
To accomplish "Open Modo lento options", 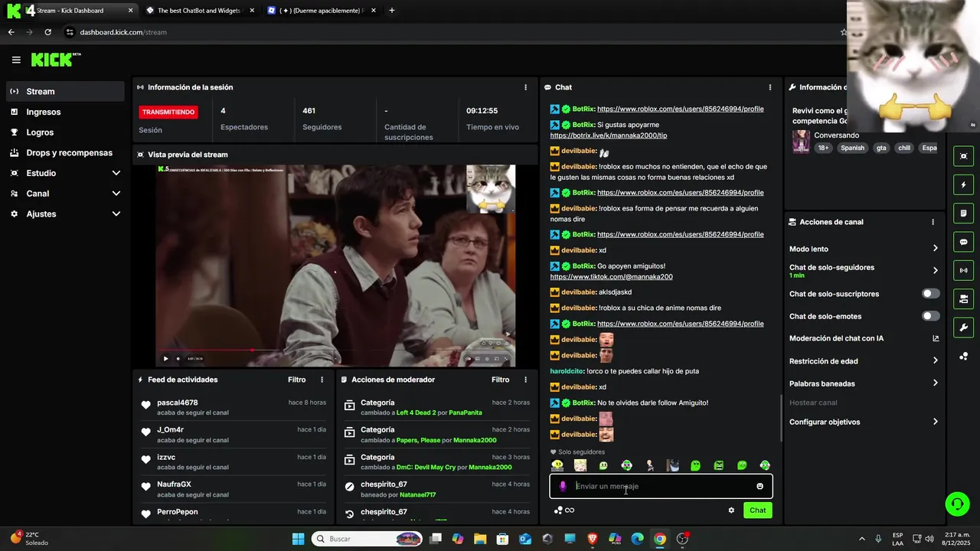I will tap(864, 249).
